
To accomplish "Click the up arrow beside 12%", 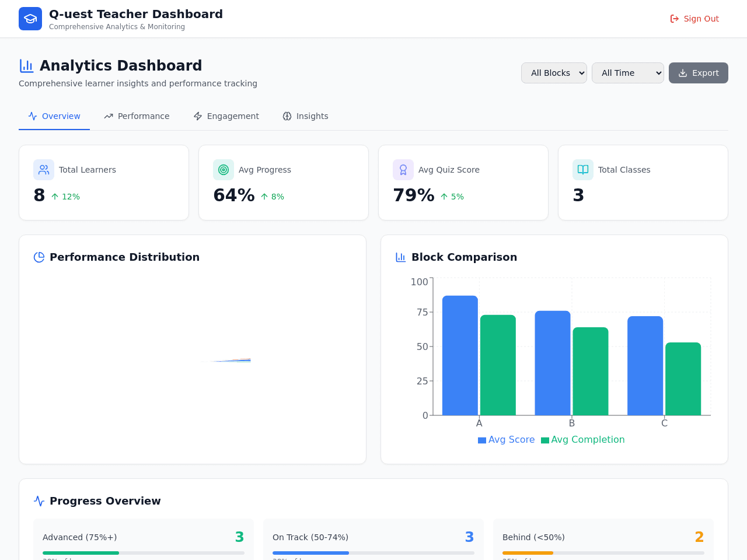I will [55, 197].
